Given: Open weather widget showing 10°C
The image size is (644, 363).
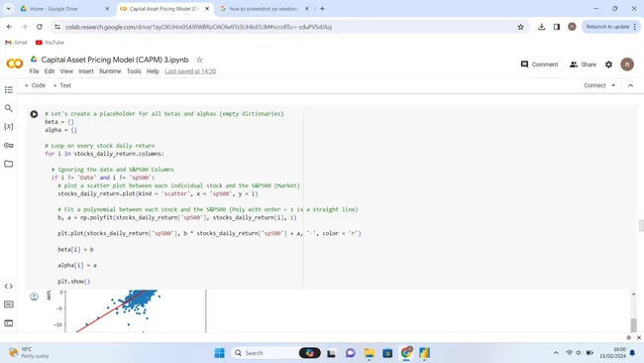Looking at the screenshot, I should (28, 353).
